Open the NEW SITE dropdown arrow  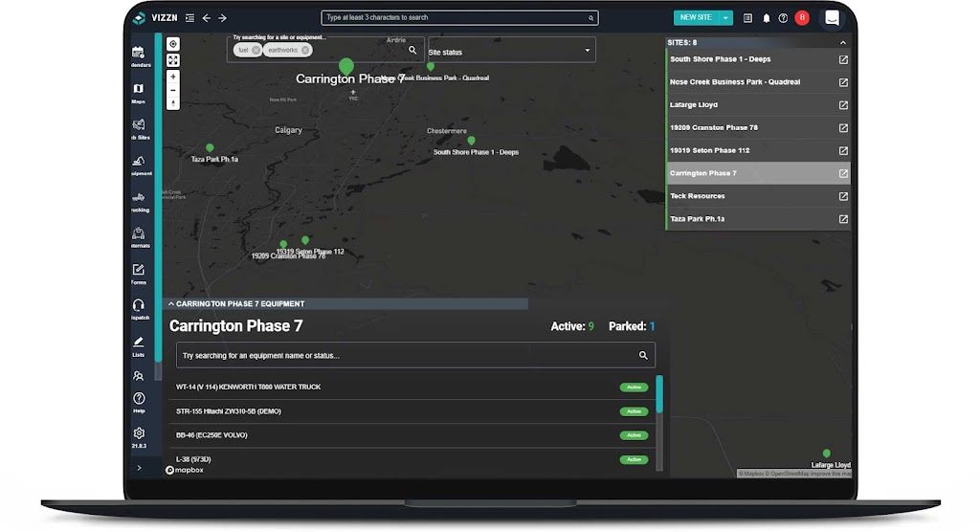point(725,17)
